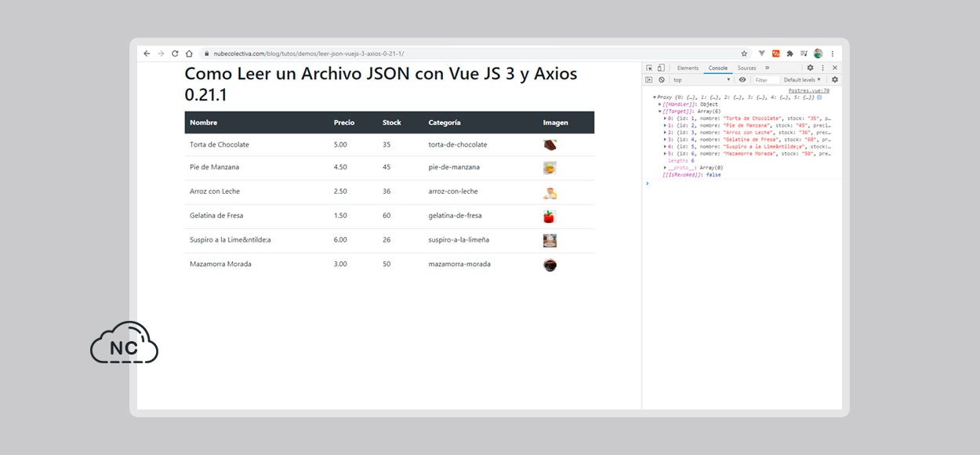
Task: Open the Chrome profile avatar
Action: pos(818,53)
